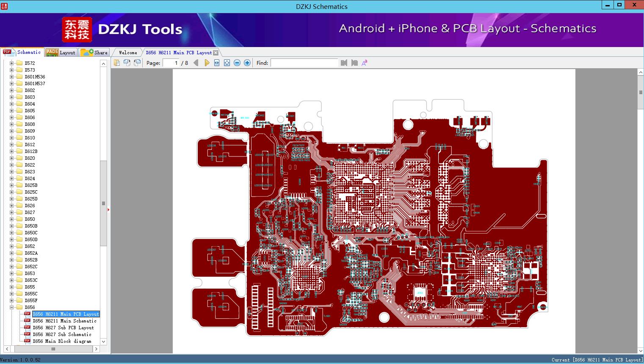Zoom in with the plus icon
The image size is (644, 364).
click(247, 63)
